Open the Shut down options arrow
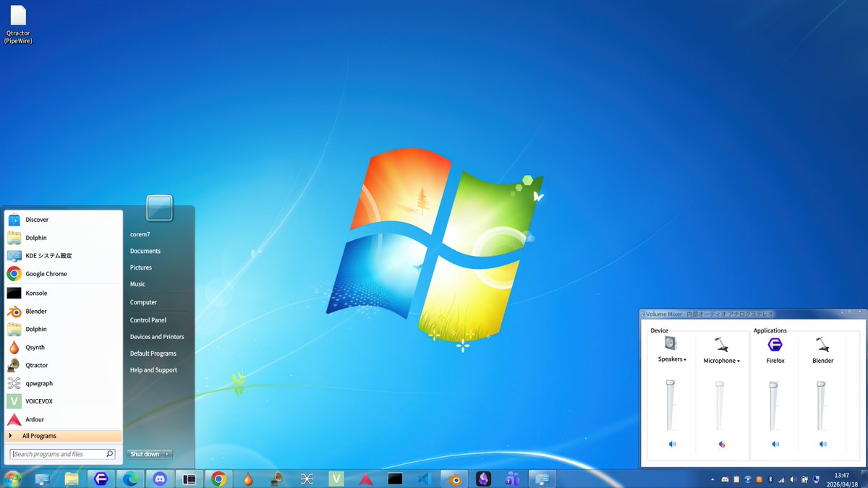 tap(167, 454)
